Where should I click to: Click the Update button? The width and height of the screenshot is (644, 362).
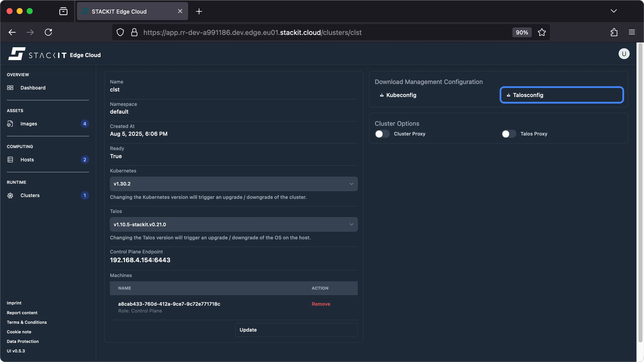point(296,330)
